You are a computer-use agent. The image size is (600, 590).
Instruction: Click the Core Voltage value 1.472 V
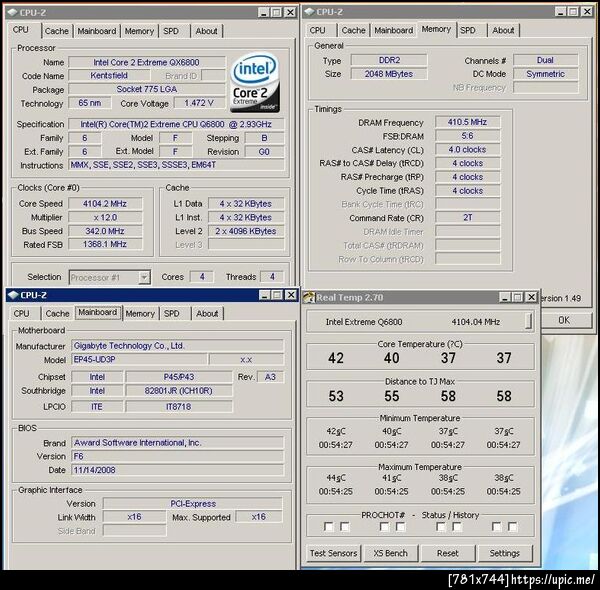(x=199, y=103)
